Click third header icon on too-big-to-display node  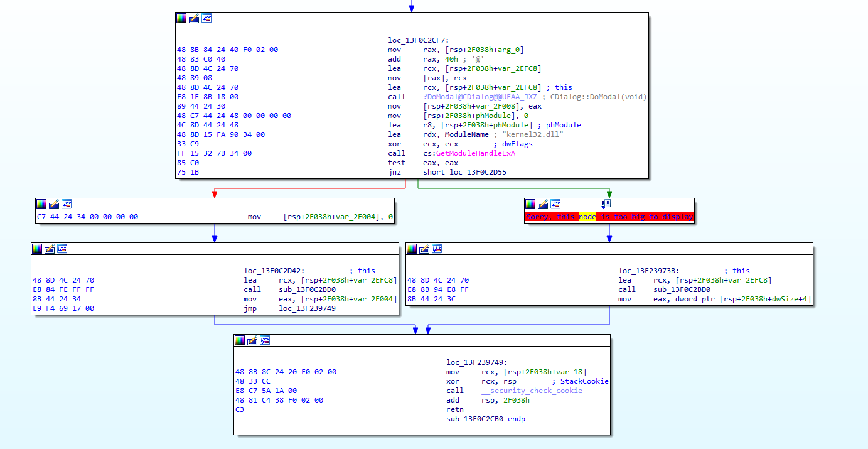point(555,204)
